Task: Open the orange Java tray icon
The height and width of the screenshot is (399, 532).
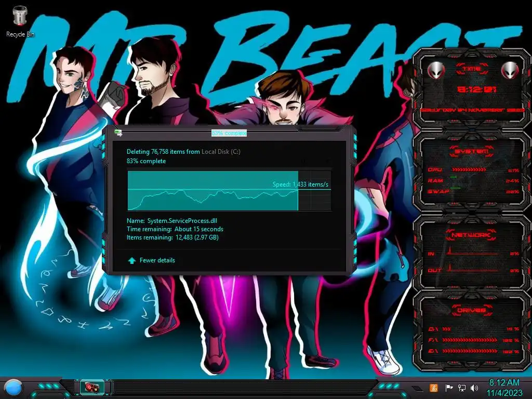Action: [x=434, y=388]
